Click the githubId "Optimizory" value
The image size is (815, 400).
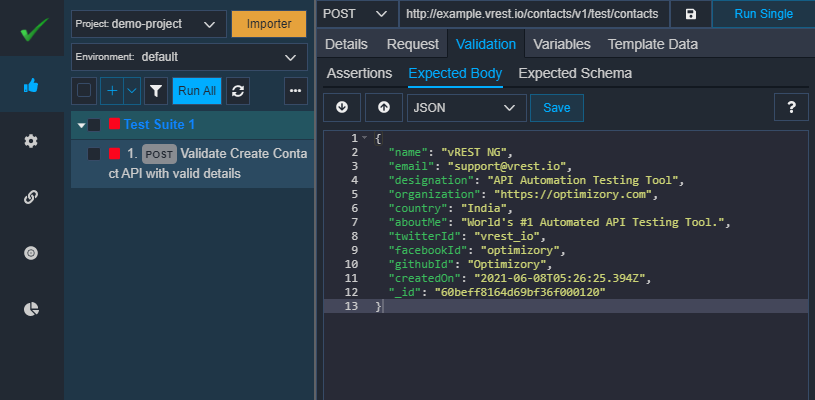(x=506, y=264)
